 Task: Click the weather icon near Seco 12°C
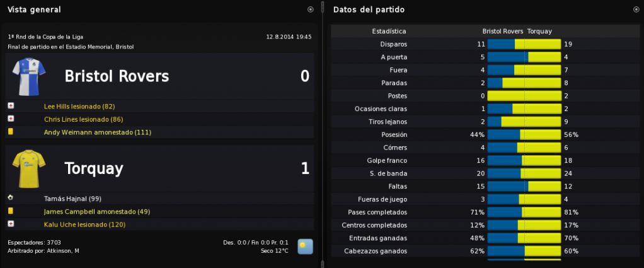[305, 247]
